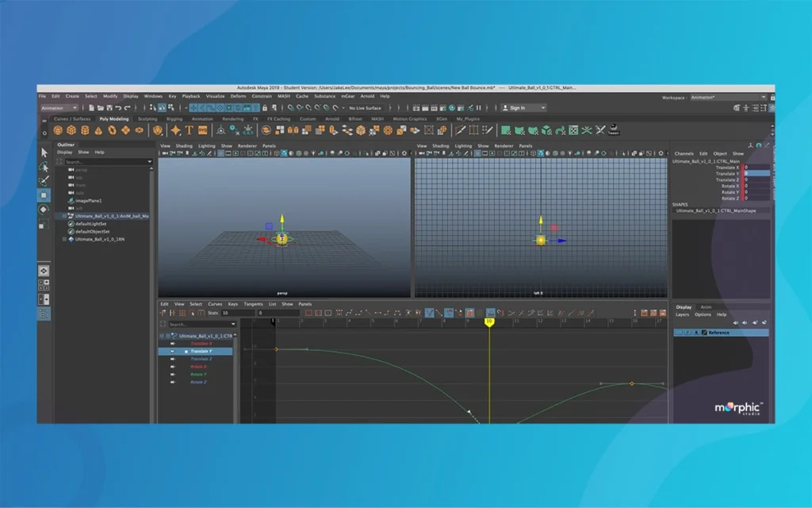Toggle visibility box of Reference display layer
Viewport: 812px width, 508px height.
coord(679,333)
